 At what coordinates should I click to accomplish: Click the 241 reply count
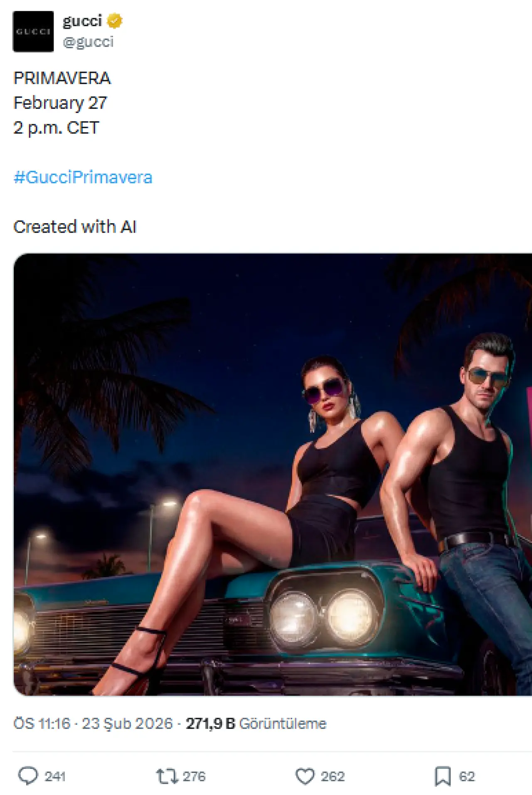point(55,776)
